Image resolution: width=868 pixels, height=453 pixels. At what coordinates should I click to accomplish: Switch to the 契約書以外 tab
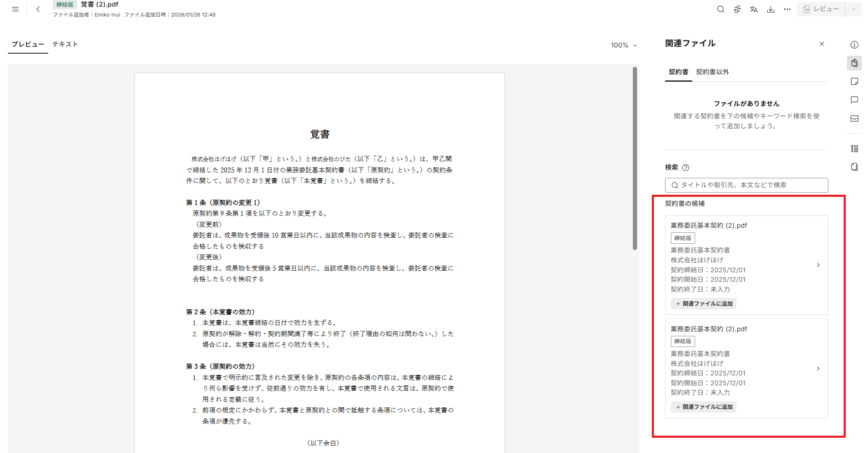click(712, 72)
